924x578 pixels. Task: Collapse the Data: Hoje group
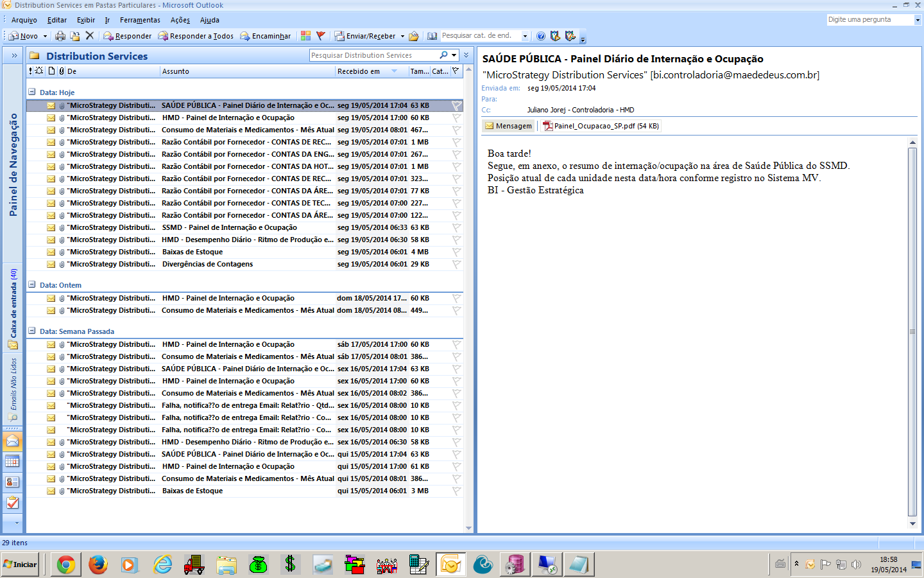[31, 92]
